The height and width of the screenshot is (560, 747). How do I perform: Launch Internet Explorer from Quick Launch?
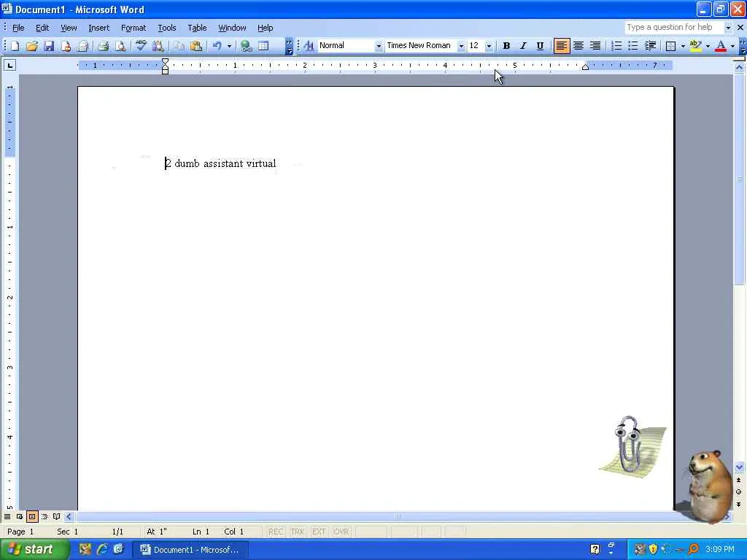tap(102, 550)
